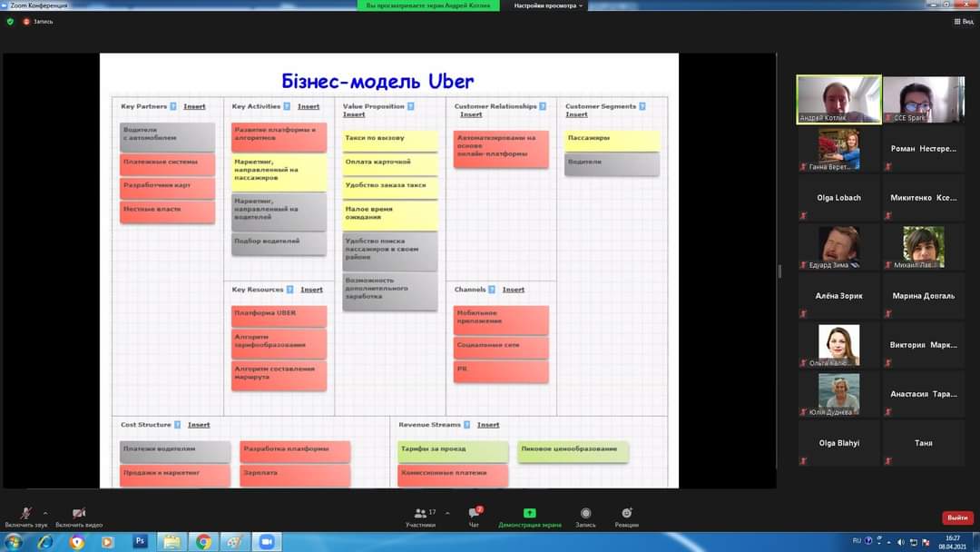Screen dimensions: 980x552
Task: Click Insert link under Customer Relationships
Action: pyautogui.click(x=471, y=114)
